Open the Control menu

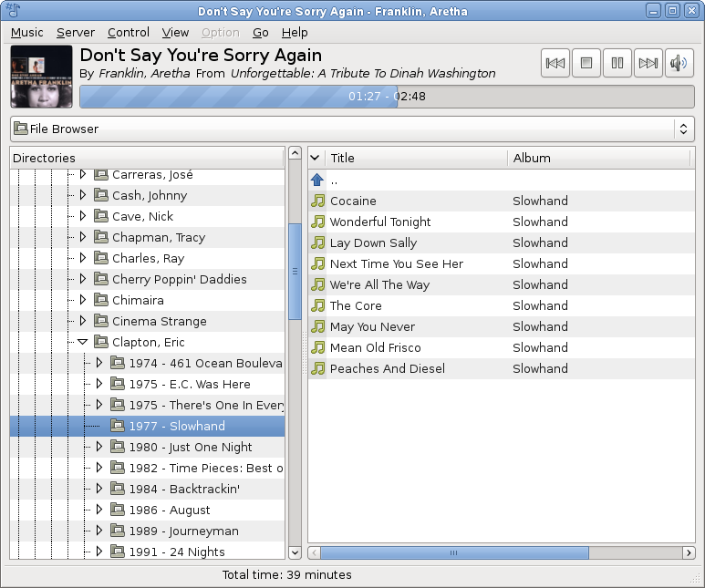[x=129, y=33]
